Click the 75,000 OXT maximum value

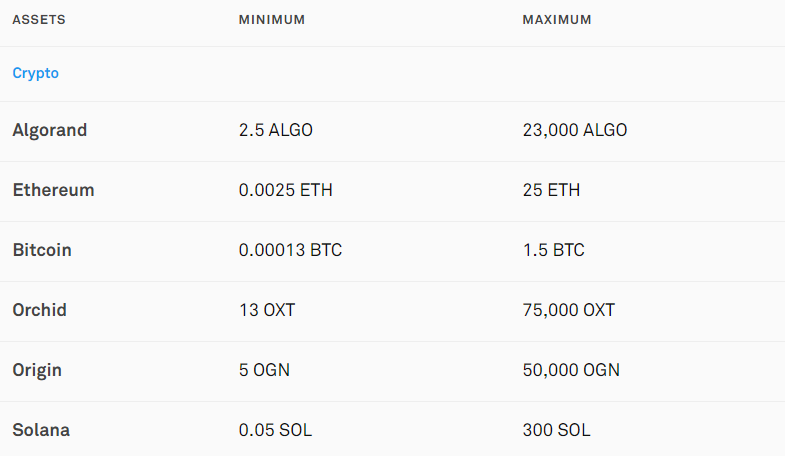(569, 311)
